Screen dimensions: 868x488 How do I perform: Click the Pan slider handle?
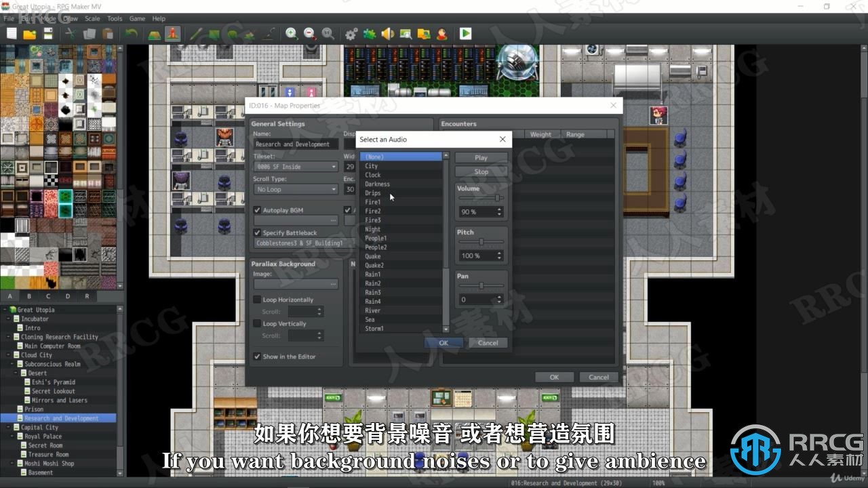(481, 285)
